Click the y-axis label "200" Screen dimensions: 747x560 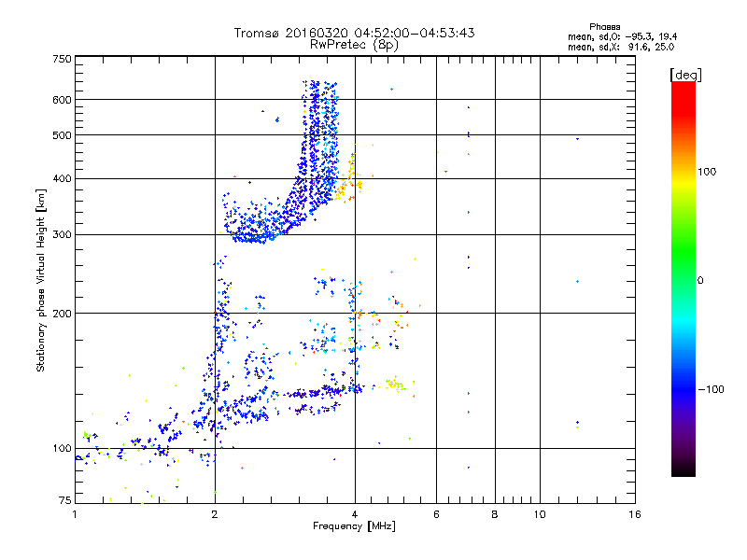pos(62,314)
